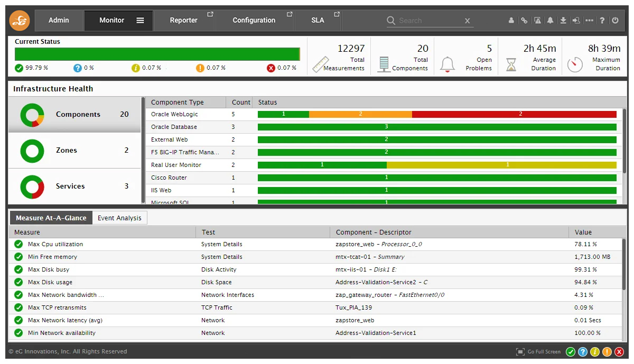Open Reporter in new window icon
This screenshot has height=364, width=634.
pyautogui.click(x=210, y=14)
